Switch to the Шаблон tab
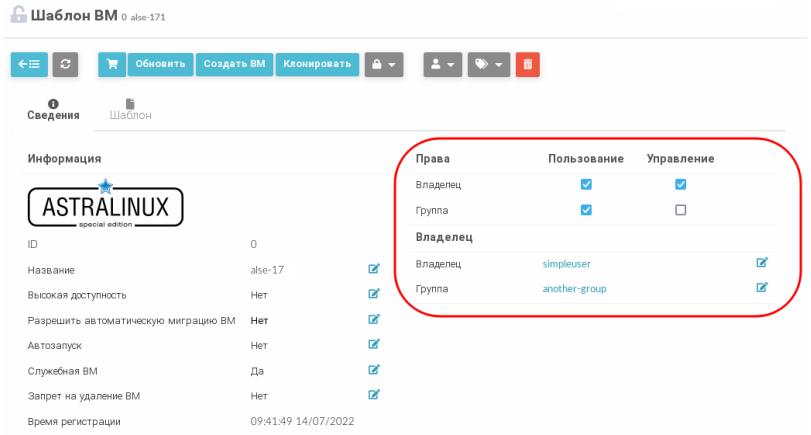 [x=130, y=110]
